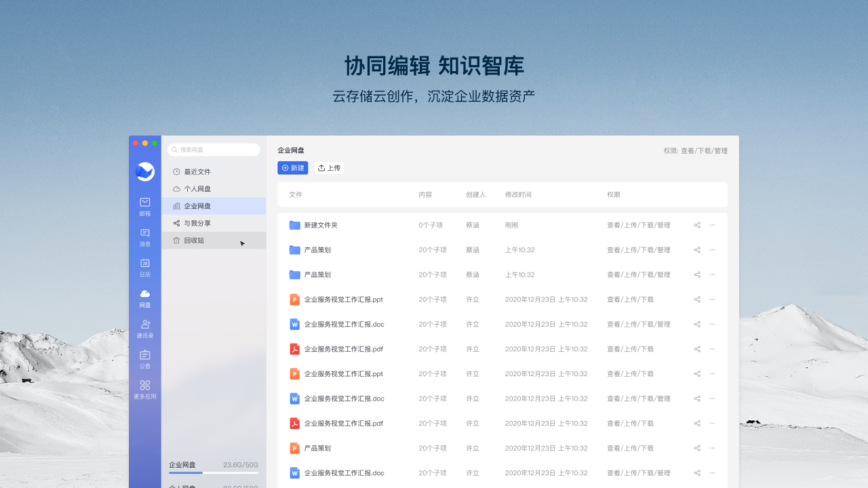The height and width of the screenshot is (488, 868).
Task: Select 最近文件 in the navigation list
Action: [197, 172]
